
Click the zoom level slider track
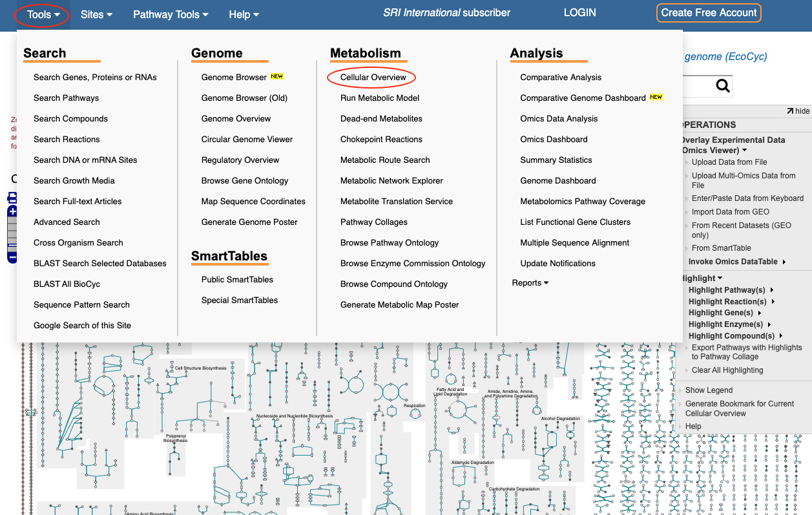click(12, 231)
